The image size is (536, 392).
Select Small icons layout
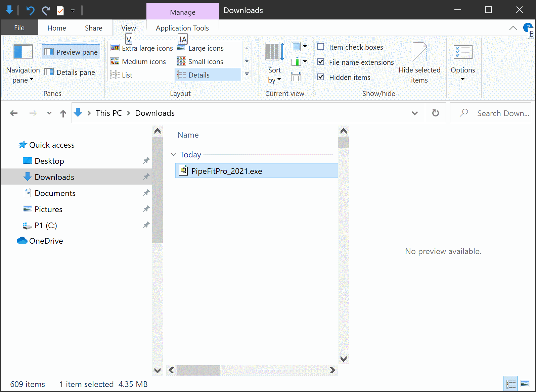(x=200, y=61)
